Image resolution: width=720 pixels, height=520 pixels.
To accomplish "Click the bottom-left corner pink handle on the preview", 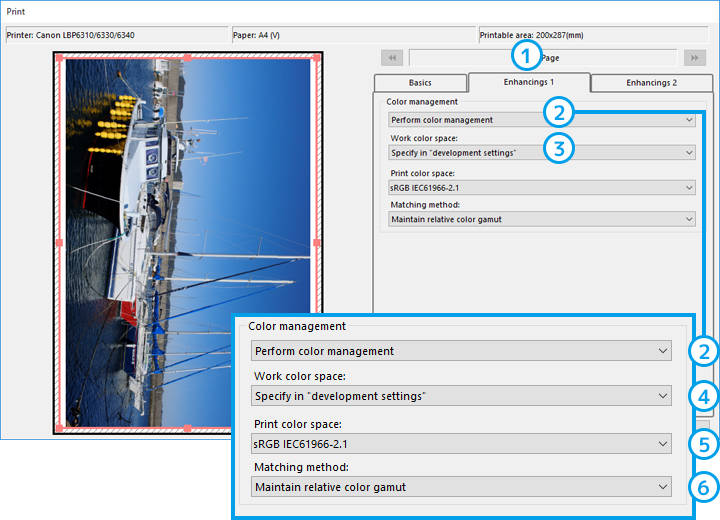I will [x=59, y=429].
